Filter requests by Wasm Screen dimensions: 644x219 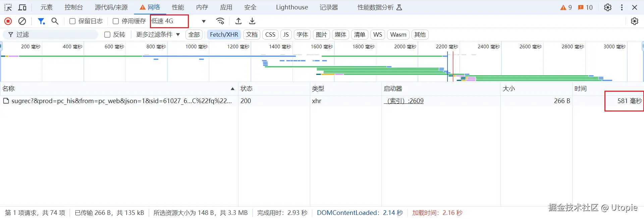point(398,35)
